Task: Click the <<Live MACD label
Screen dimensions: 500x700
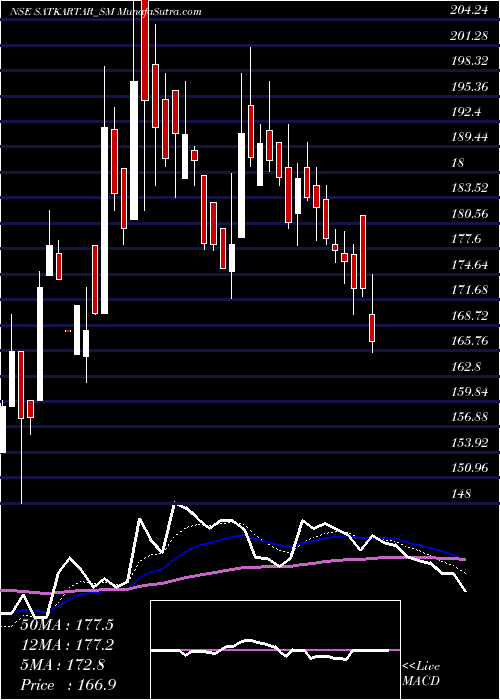Action: [421, 674]
